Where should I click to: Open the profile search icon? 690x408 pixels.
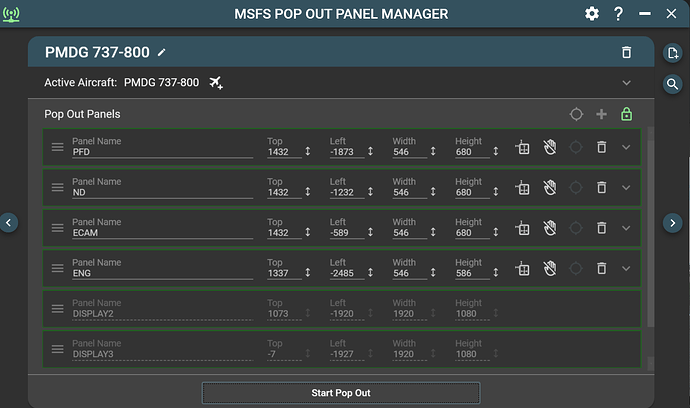673,84
